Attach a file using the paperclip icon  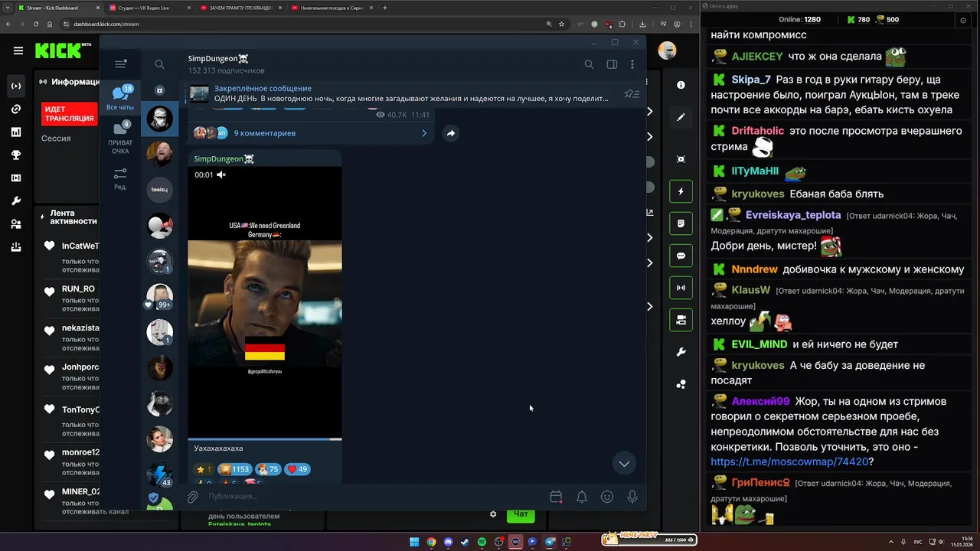[x=193, y=497]
